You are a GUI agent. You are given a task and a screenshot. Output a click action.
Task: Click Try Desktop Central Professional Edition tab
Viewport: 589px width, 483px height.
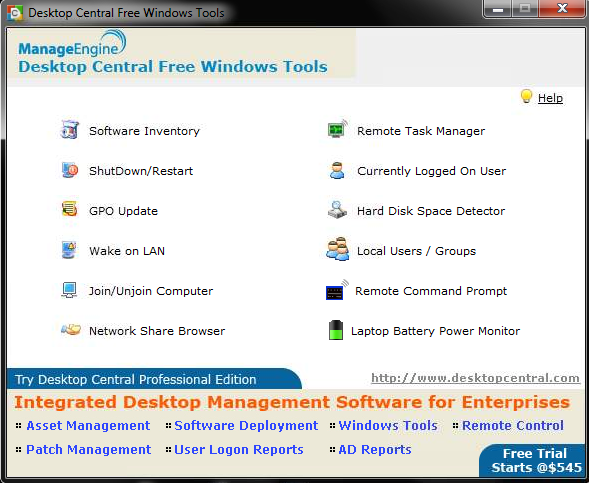154,379
